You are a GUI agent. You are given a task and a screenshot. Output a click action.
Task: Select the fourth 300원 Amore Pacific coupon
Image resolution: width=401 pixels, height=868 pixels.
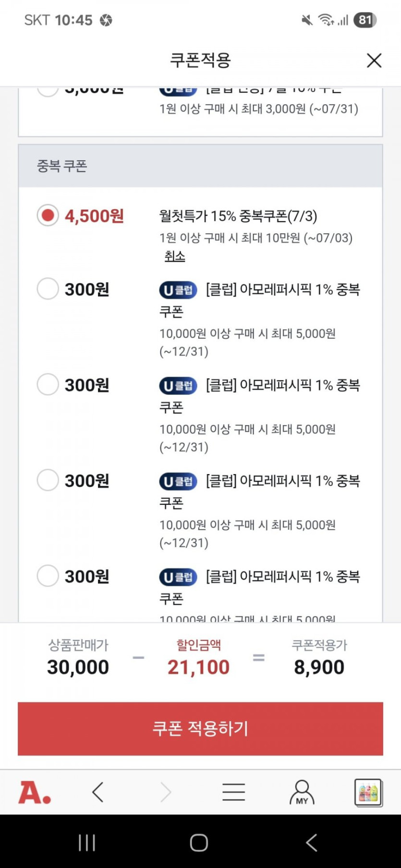click(48, 575)
